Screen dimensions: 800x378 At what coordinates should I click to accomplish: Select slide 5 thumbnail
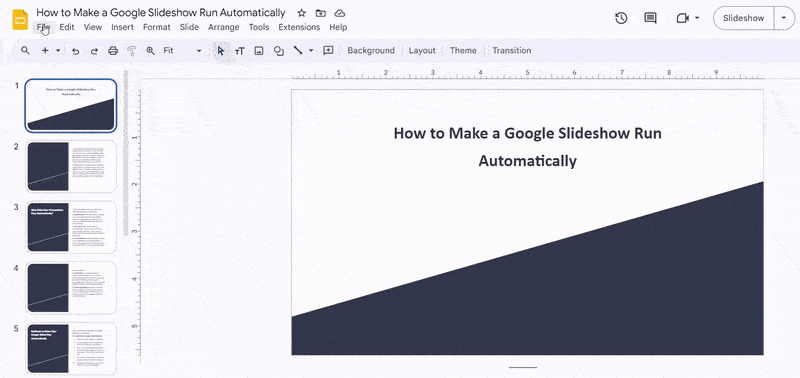pos(71,348)
